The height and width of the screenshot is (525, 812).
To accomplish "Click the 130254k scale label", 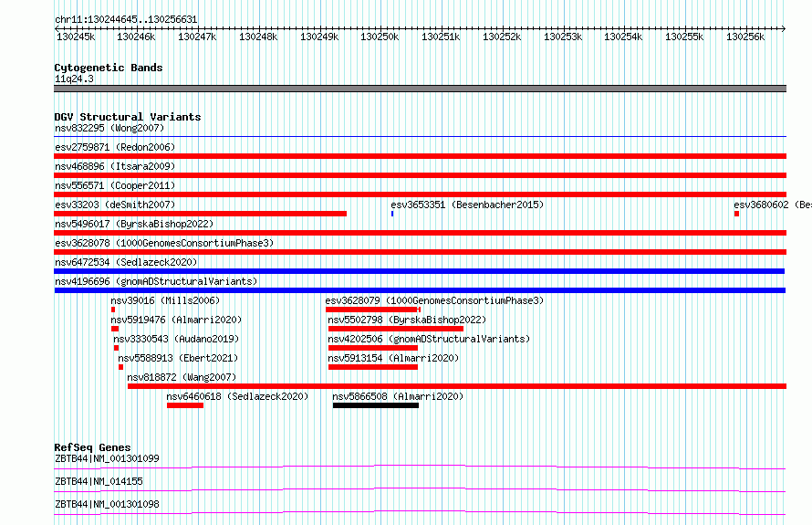I will [623, 37].
